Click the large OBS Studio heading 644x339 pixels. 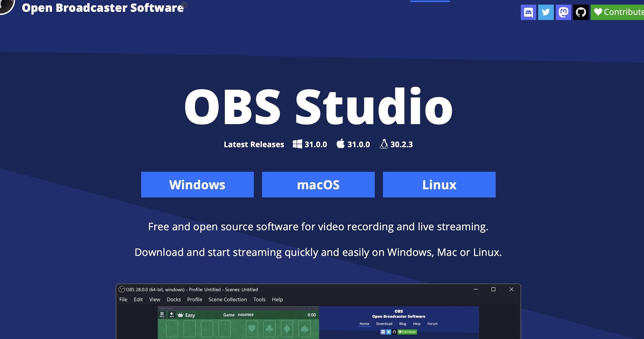(x=318, y=106)
